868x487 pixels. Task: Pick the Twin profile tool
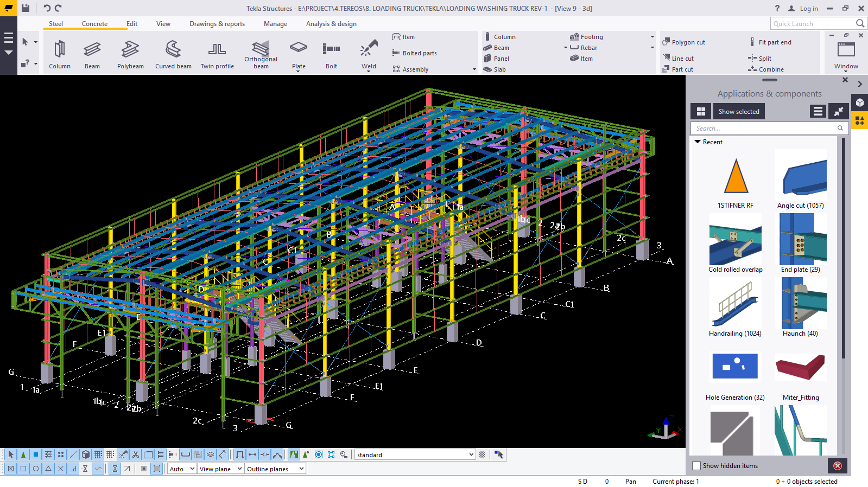click(x=217, y=54)
